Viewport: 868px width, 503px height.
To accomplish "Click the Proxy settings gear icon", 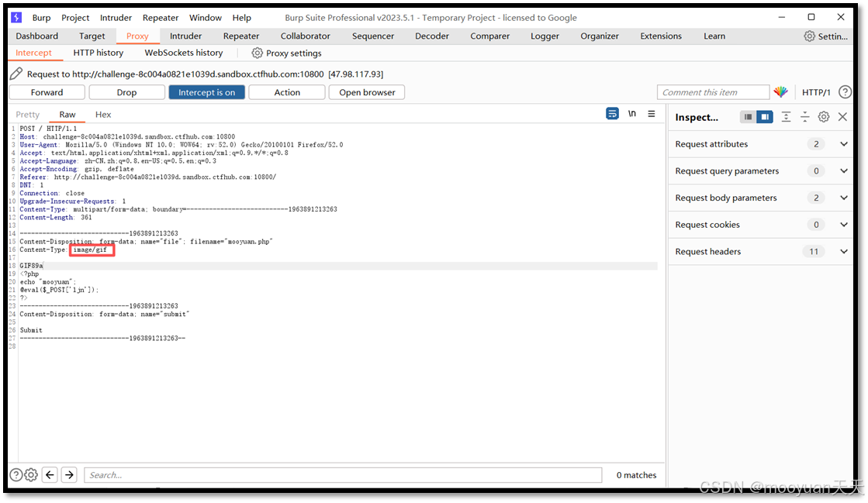I will (x=257, y=53).
